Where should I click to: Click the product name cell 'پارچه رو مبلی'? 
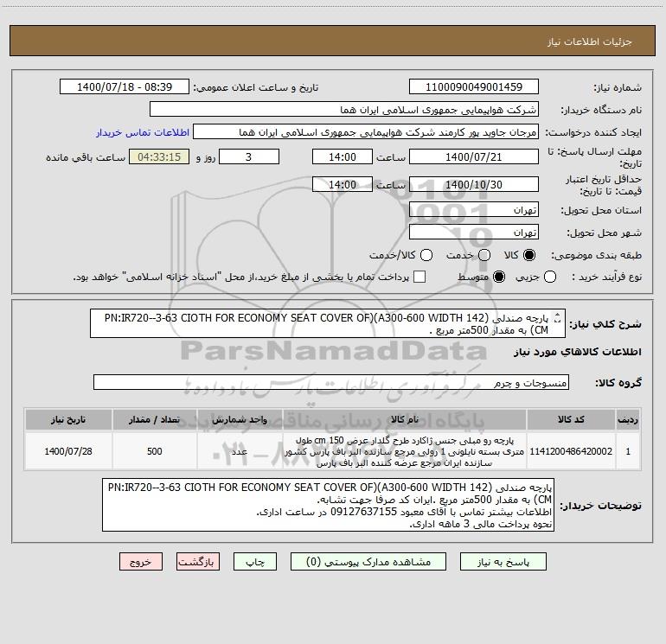click(405, 451)
